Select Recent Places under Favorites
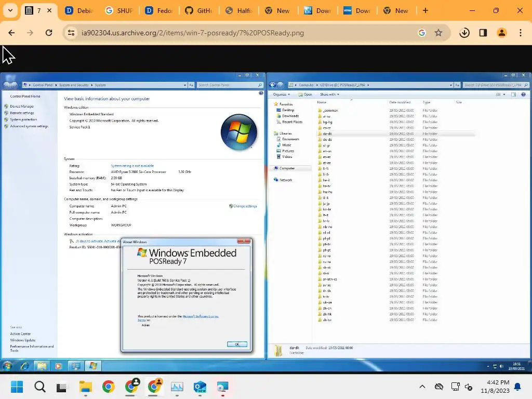This screenshot has width=532, height=399. pos(292,122)
